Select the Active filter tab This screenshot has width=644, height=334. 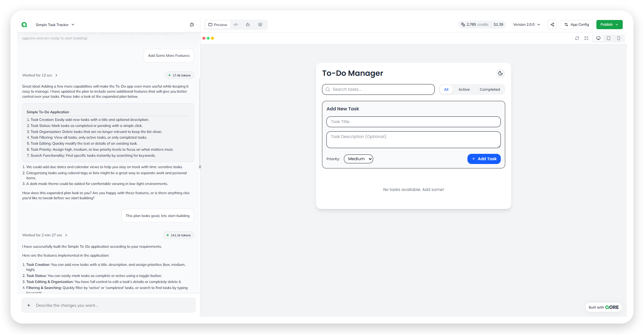tap(464, 89)
